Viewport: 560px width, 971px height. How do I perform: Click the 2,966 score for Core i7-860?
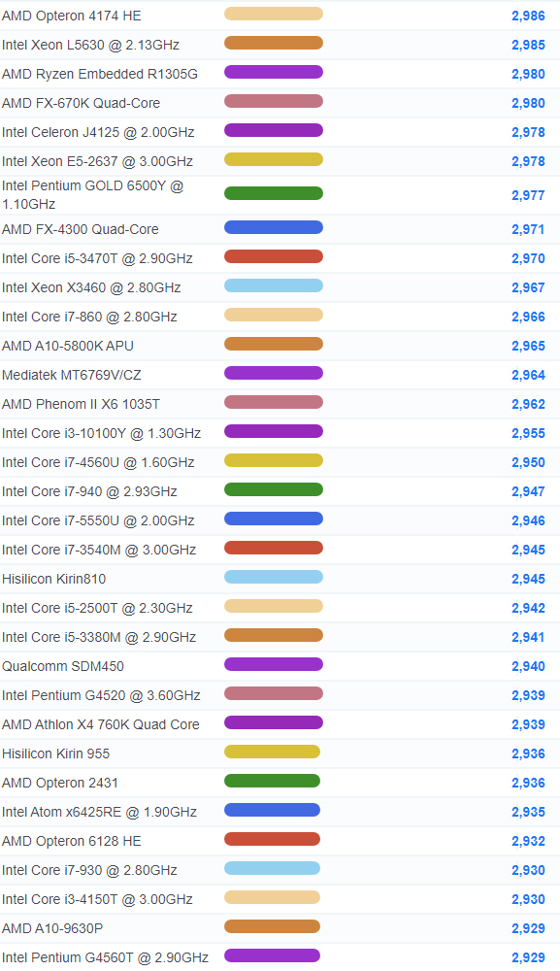[x=528, y=317]
